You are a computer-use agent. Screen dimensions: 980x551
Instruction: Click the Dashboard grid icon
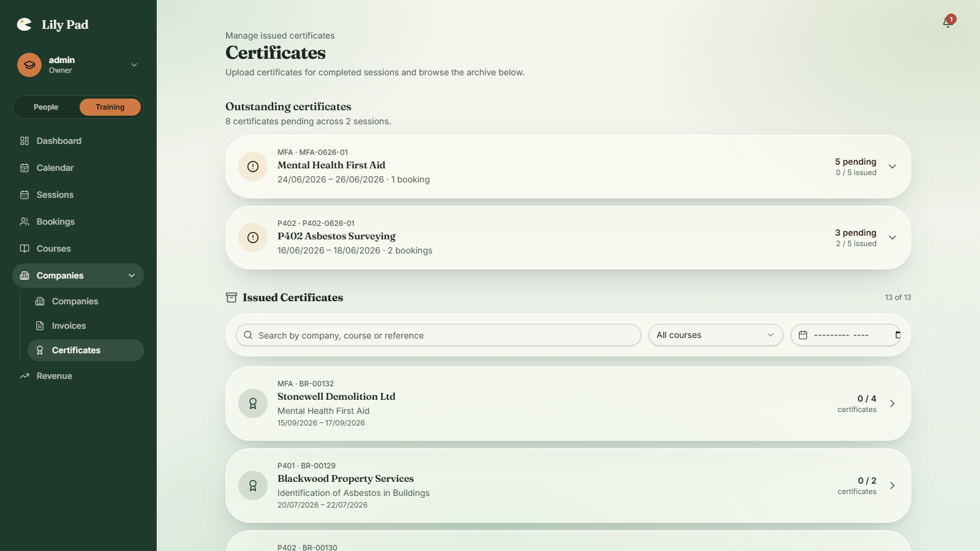pos(24,141)
